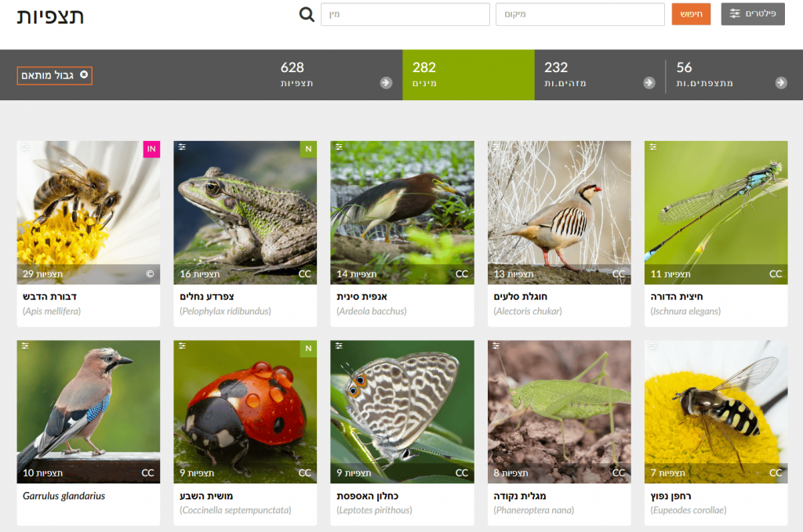This screenshot has height=532, width=803.
Task: Open the פילטרים filters dropdown
Action: (753, 14)
